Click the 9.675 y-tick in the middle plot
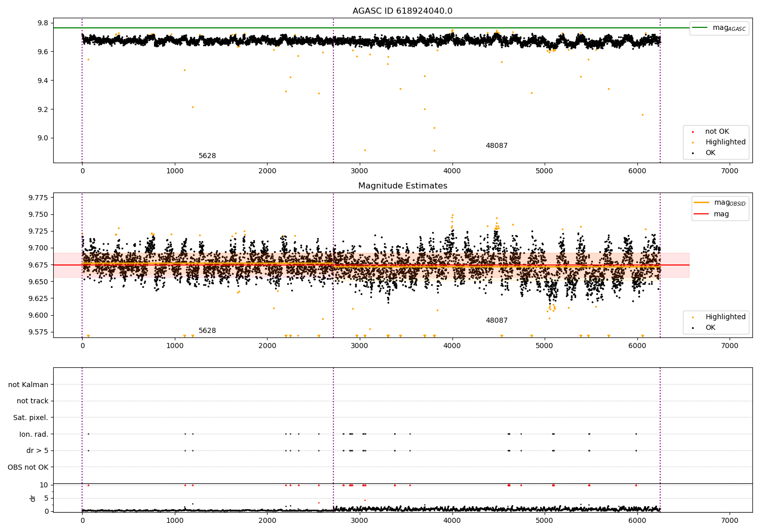 pos(39,265)
